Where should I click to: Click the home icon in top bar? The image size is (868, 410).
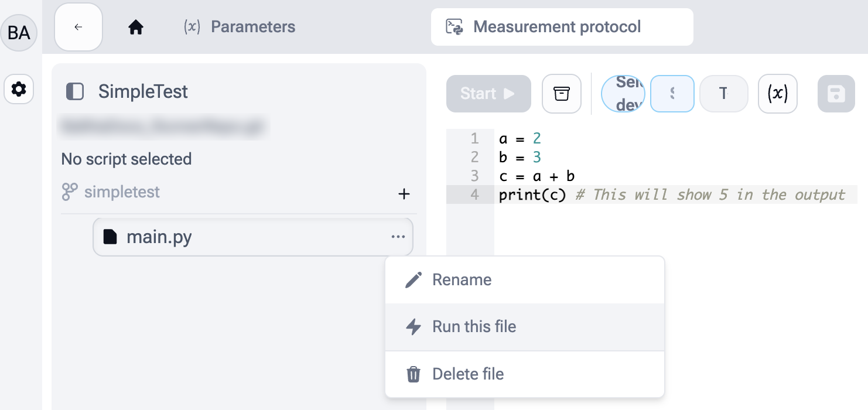point(136,28)
